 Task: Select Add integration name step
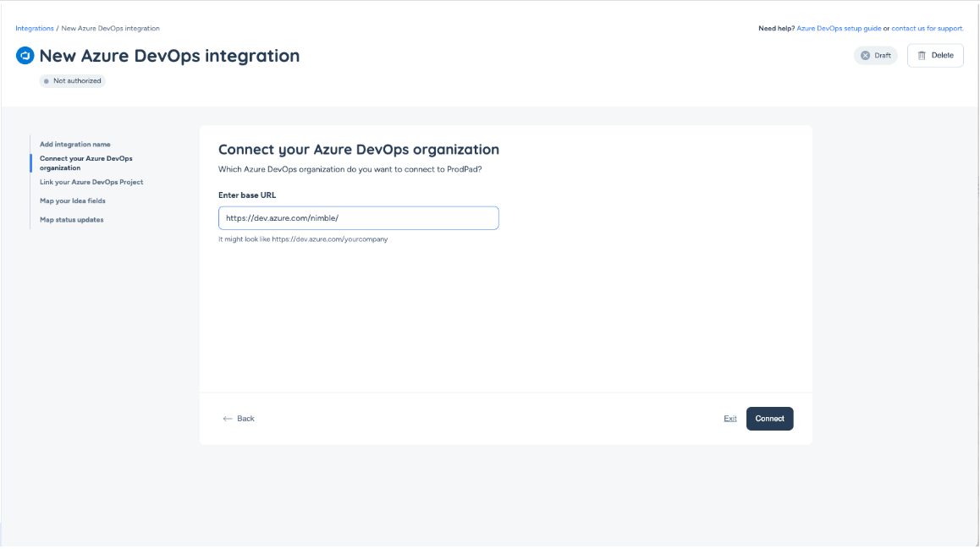click(x=75, y=145)
